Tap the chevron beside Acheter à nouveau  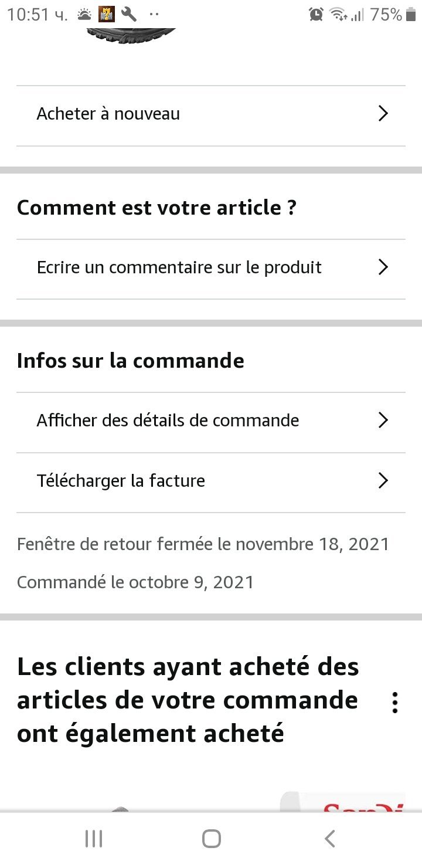pyautogui.click(x=383, y=113)
